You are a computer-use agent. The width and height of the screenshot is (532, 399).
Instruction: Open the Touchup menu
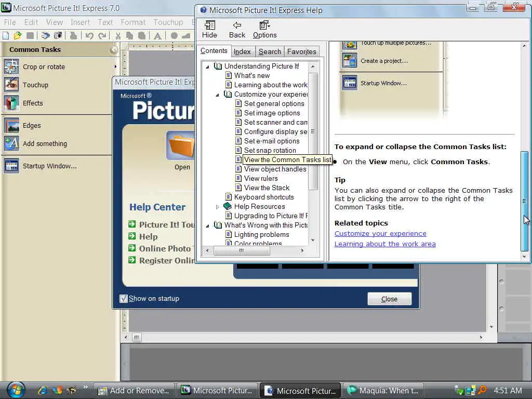[x=168, y=22]
